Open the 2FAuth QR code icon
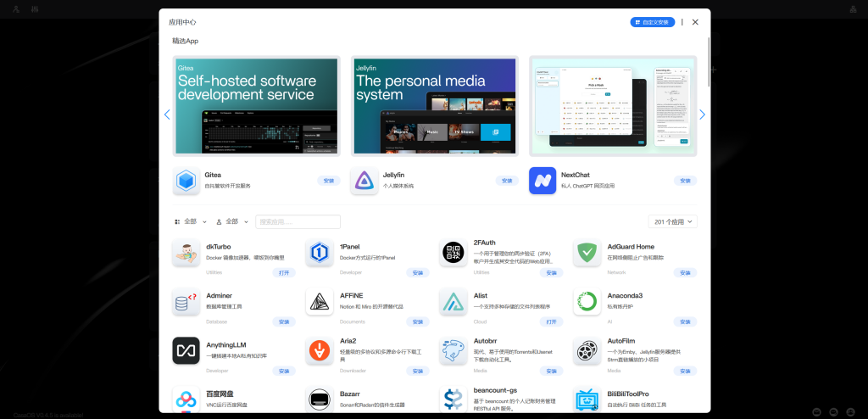The width and height of the screenshot is (868, 419). (453, 253)
